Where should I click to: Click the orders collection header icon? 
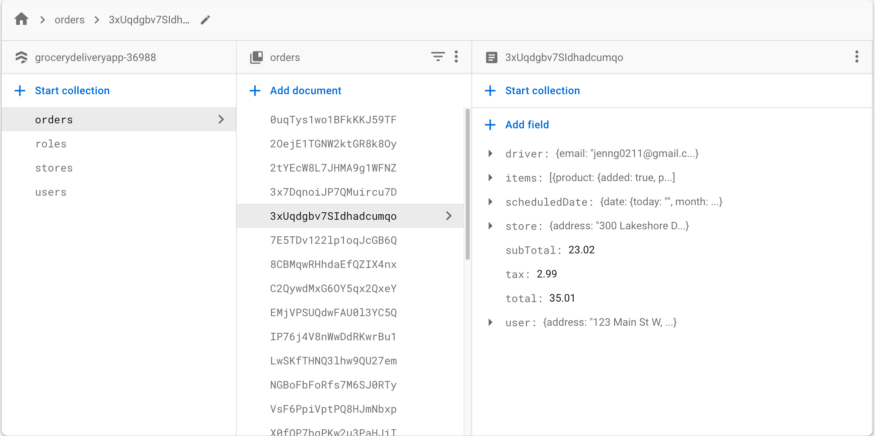tap(256, 57)
